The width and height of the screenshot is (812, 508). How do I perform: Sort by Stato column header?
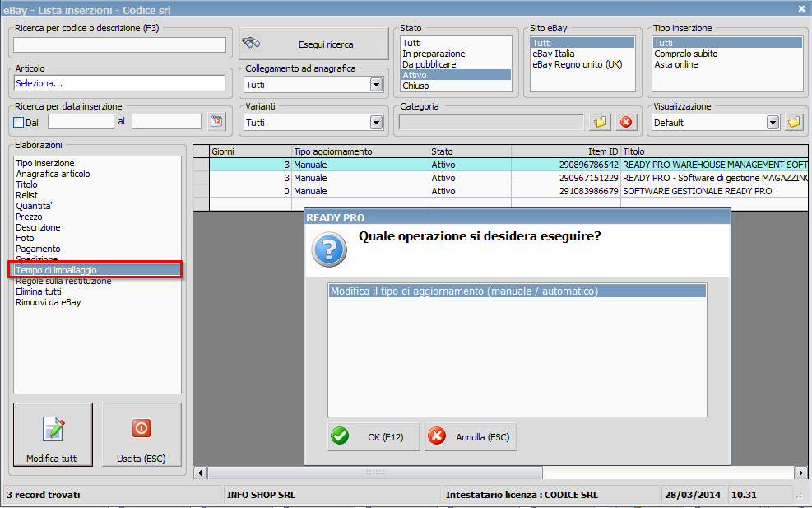click(x=471, y=151)
